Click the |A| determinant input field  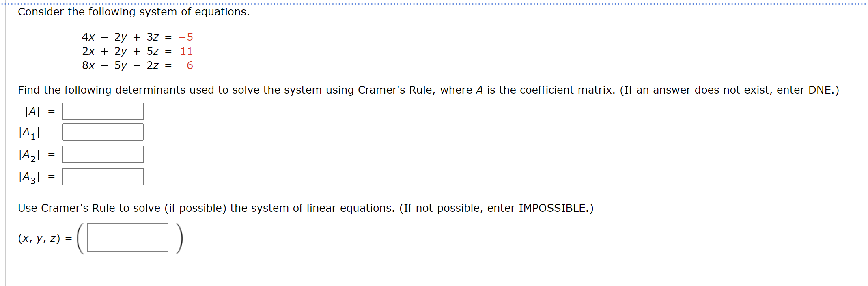[103, 111]
